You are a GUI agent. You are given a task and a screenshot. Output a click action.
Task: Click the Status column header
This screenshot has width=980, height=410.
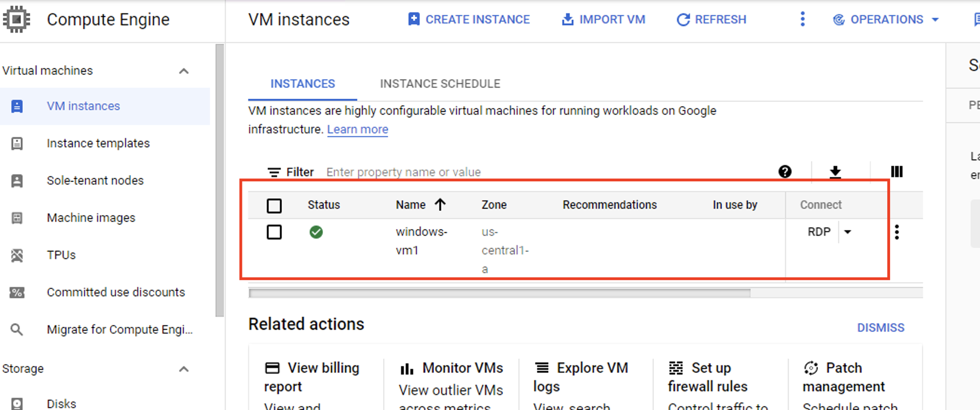[x=324, y=205]
